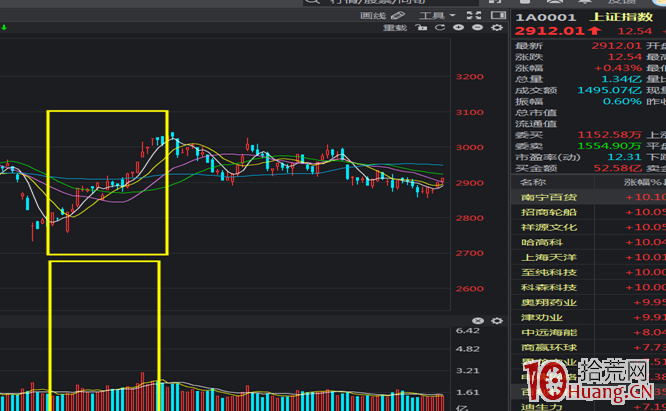Zoom out the K-line chart with minus icon
The height and width of the screenshot is (411, 666).
click(477, 28)
